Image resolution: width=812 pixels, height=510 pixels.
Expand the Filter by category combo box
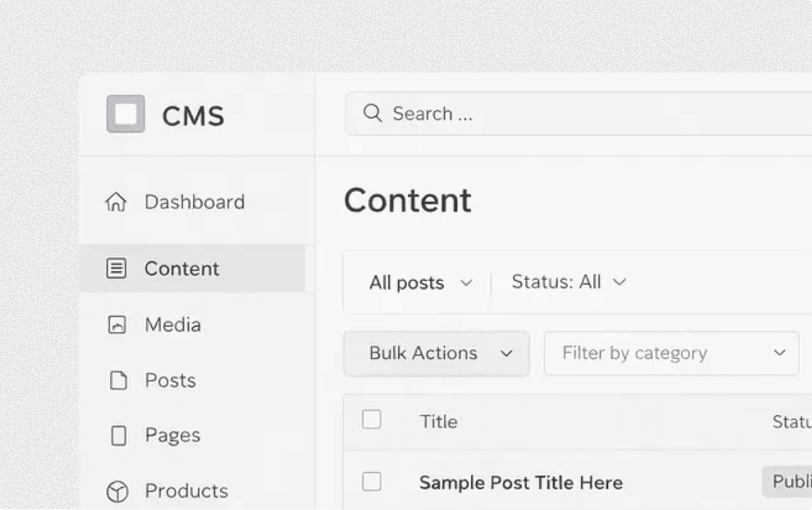[x=672, y=353]
